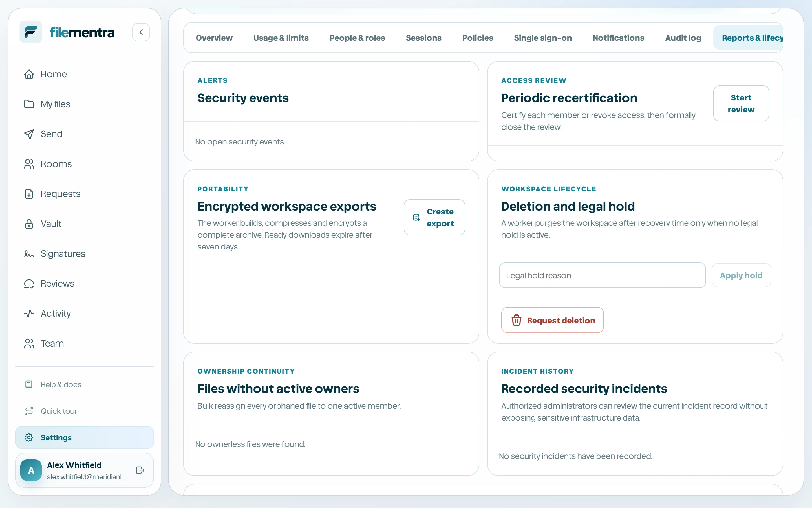The image size is (812, 508).
Task: Click the trash icon in Request deletion
Action: (517, 320)
